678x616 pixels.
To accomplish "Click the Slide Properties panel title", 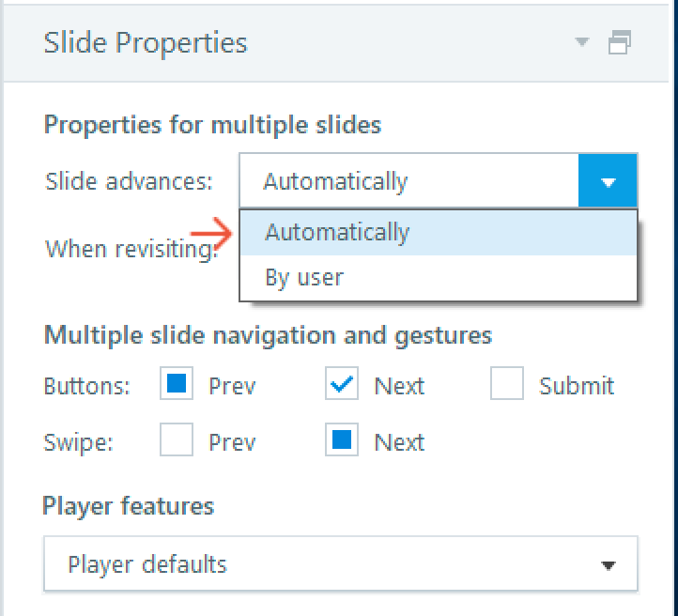I will (146, 43).
